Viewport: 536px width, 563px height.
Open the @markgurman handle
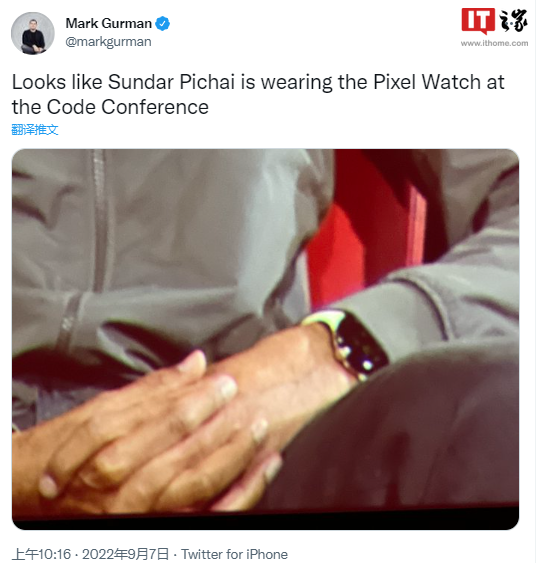coord(108,42)
